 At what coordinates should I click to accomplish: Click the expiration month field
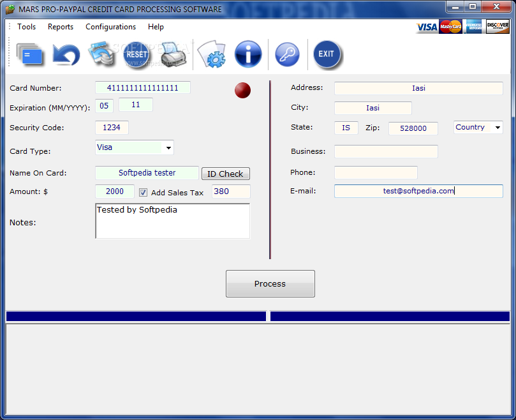(x=104, y=105)
